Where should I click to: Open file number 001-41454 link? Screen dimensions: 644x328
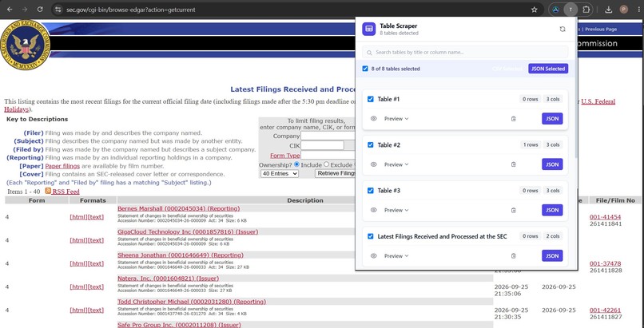tap(606, 217)
